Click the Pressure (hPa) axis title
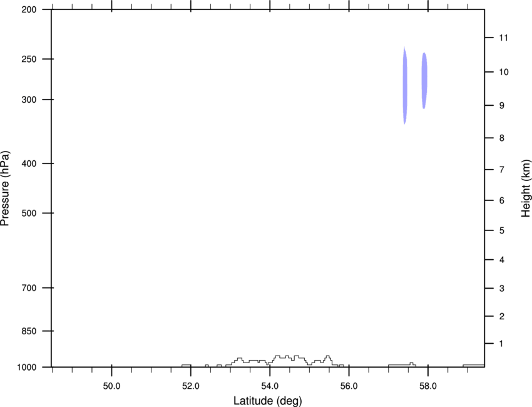 pos(5,188)
